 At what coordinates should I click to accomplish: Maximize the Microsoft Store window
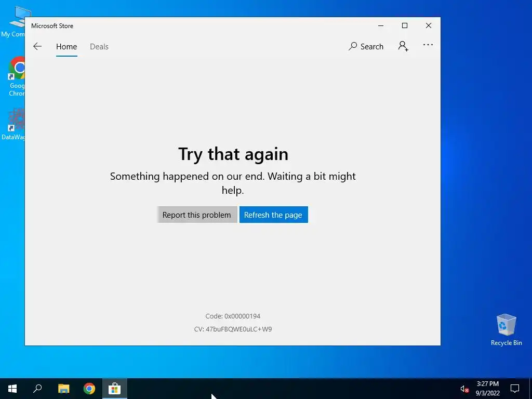[x=404, y=26]
